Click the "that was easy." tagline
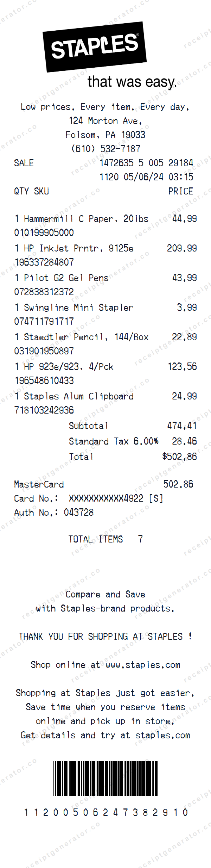 [x=132, y=82]
